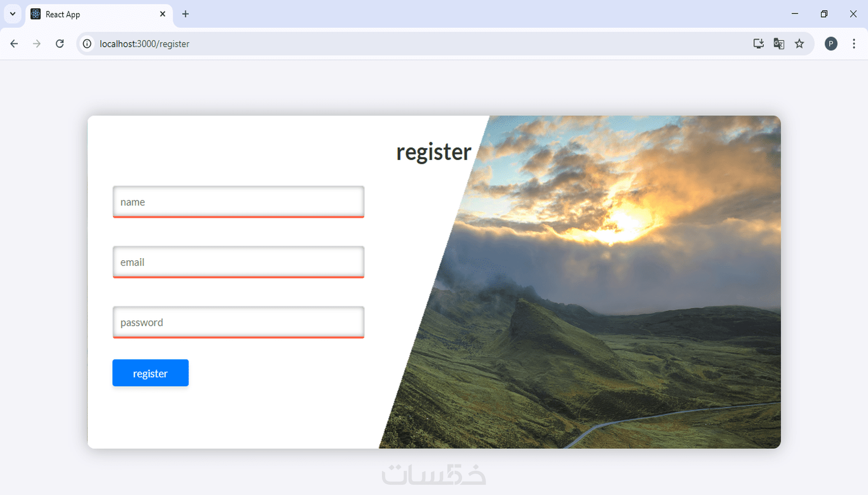Focus the password input field
Image resolution: width=868 pixels, height=495 pixels.
pyautogui.click(x=238, y=322)
